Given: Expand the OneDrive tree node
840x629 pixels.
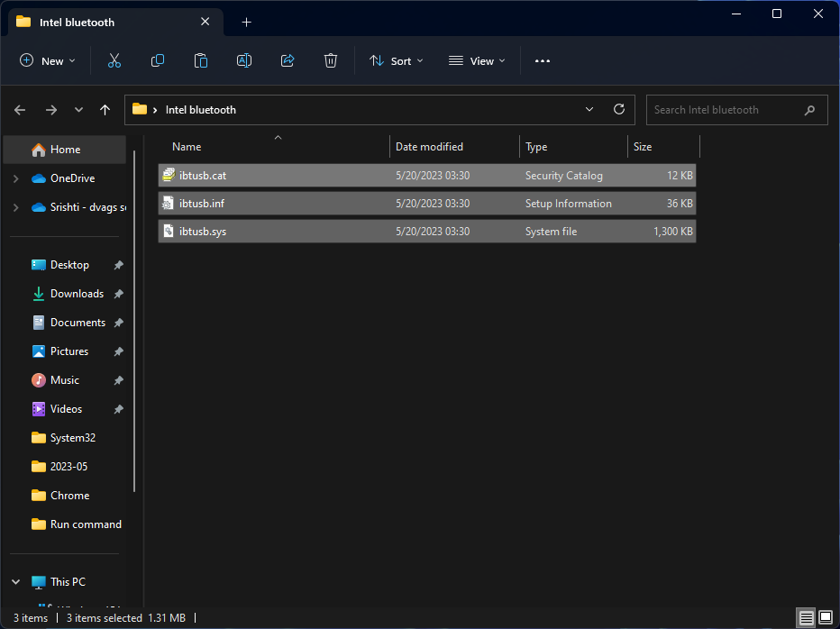Looking at the screenshot, I should (15, 178).
